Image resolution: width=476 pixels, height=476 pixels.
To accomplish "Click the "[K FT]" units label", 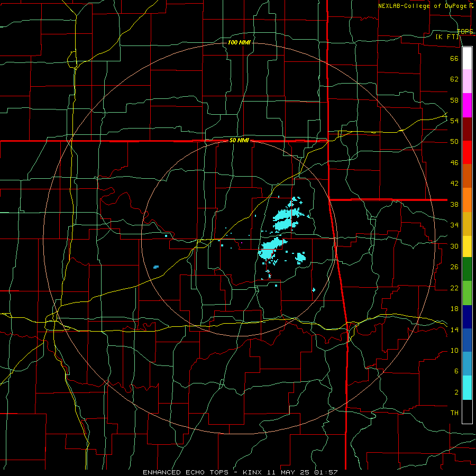I will 447,36.
